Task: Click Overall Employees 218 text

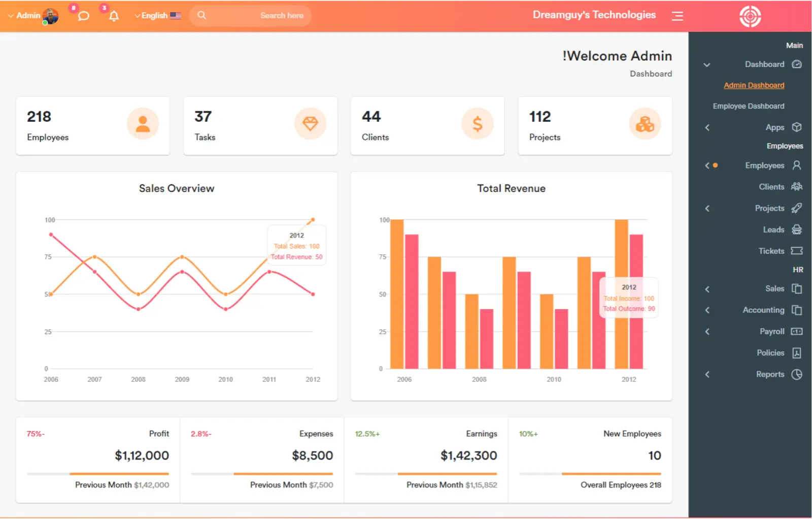Action: [621, 485]
